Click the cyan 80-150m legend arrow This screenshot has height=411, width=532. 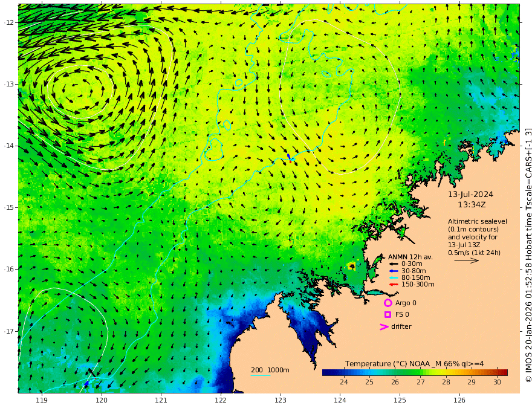tap(394, 278)
